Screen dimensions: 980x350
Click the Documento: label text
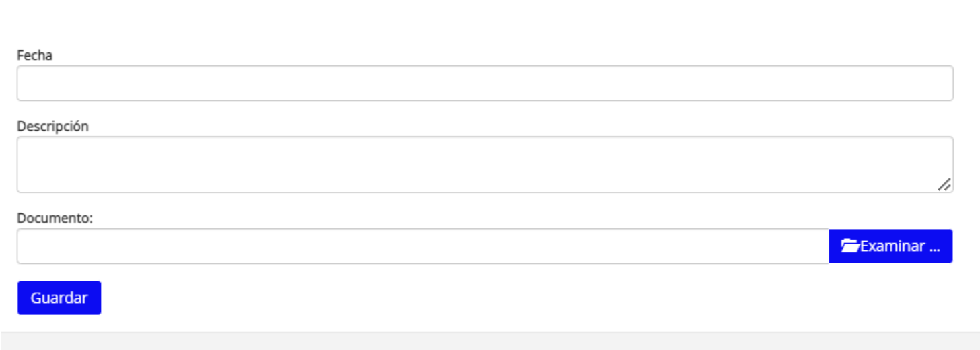(x=55, y=218)
